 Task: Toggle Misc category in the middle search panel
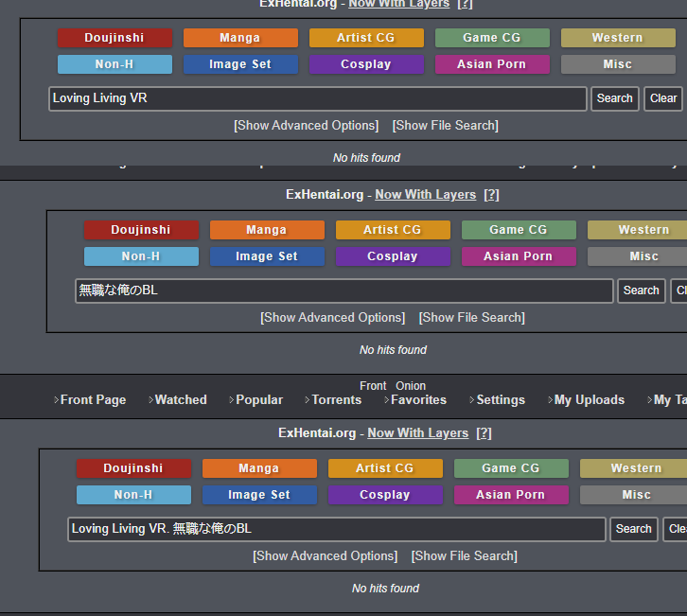tap(637, 256)
